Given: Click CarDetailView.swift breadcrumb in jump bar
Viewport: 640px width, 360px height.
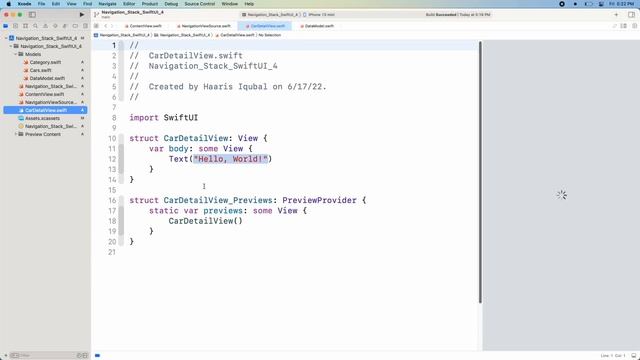Looking at the screenshot, I should pos(235,35).
